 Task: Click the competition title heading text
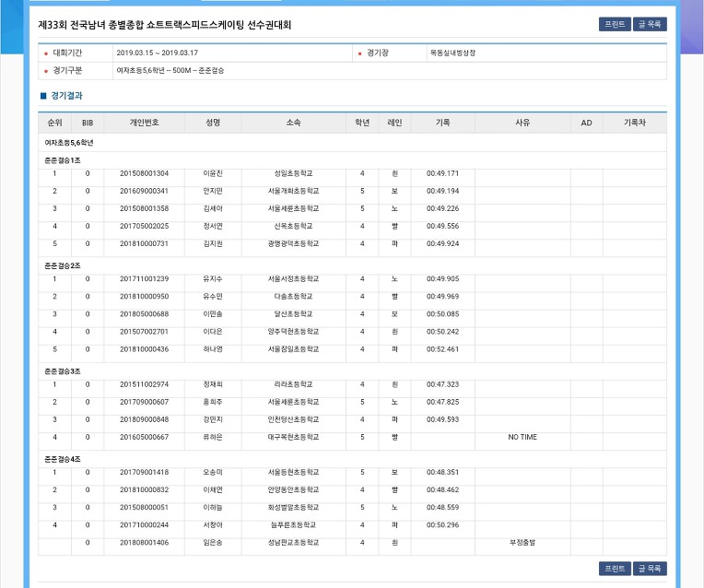pyautogui.click(x=165, y=25)
